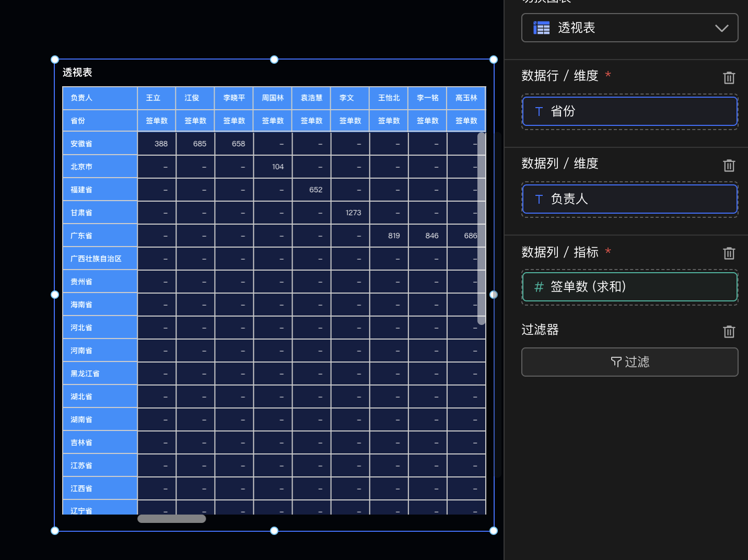Select the 省份 dimension field
The image size is (748, 560).
point(629,111)
